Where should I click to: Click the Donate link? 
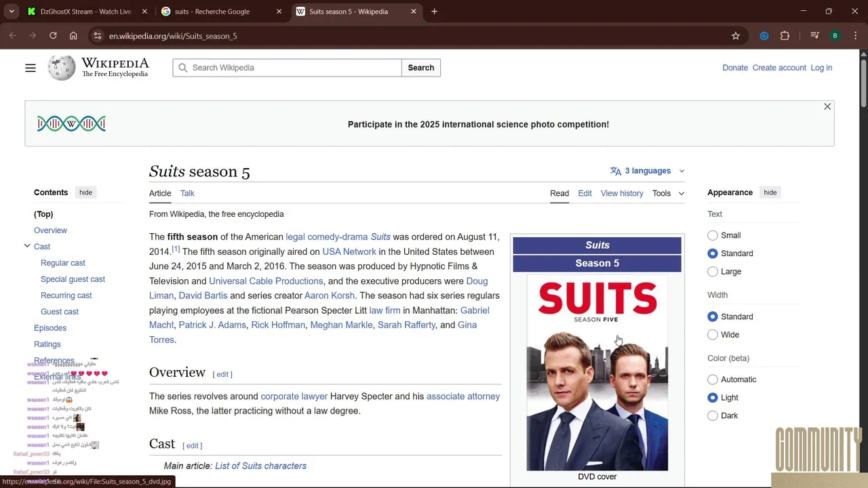[735, 68]
